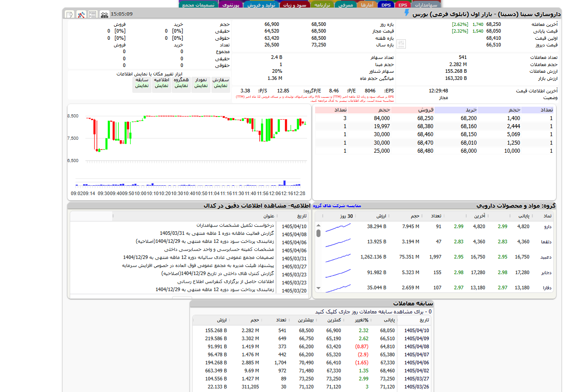Sort group table by ارزش column

(381, 216)
